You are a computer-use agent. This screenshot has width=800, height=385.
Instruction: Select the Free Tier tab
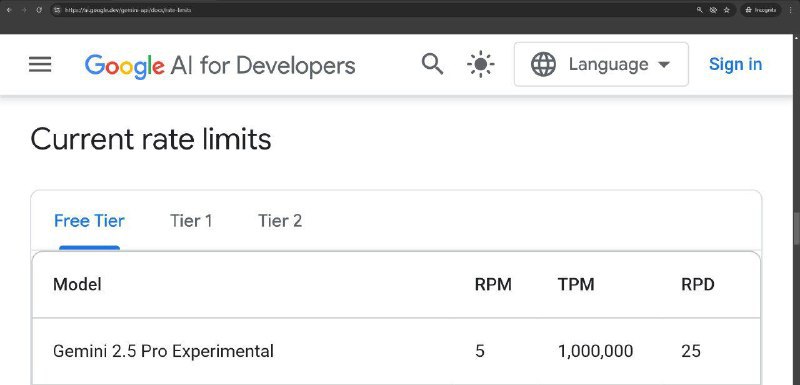click(x=89, y=221)
